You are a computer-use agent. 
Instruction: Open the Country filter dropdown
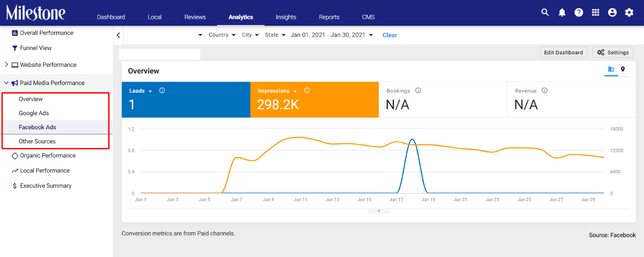[x=222, y=35]
